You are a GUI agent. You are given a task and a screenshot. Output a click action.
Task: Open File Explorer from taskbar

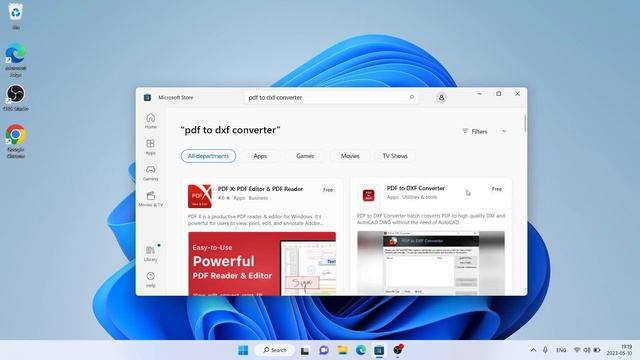[x=342, y=350]
